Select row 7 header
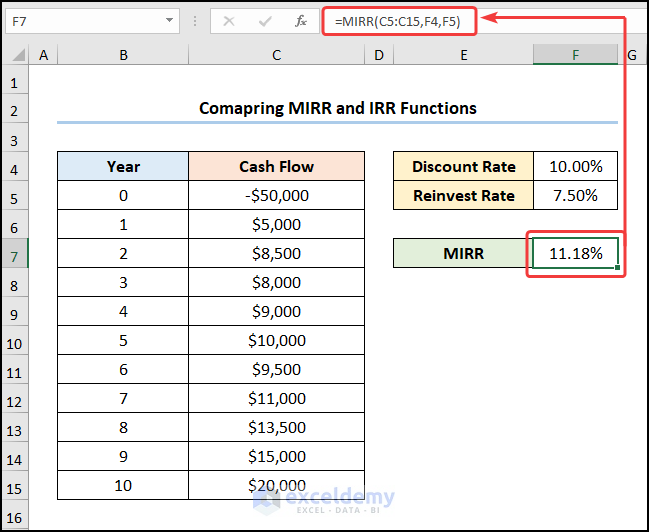649x532 pixels. coord(15,254)
